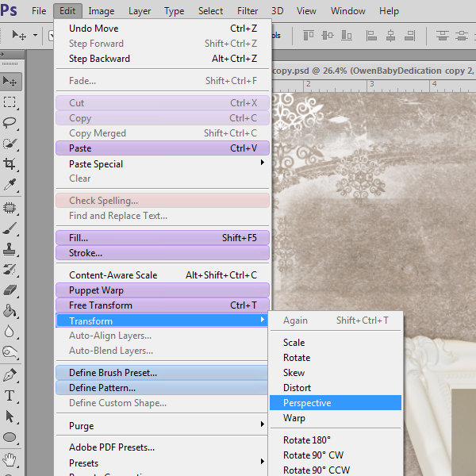The width and height of the screenshot is (476, 476).
Task: Choose Paste from the Edit menu
Action: coord(163,148)
